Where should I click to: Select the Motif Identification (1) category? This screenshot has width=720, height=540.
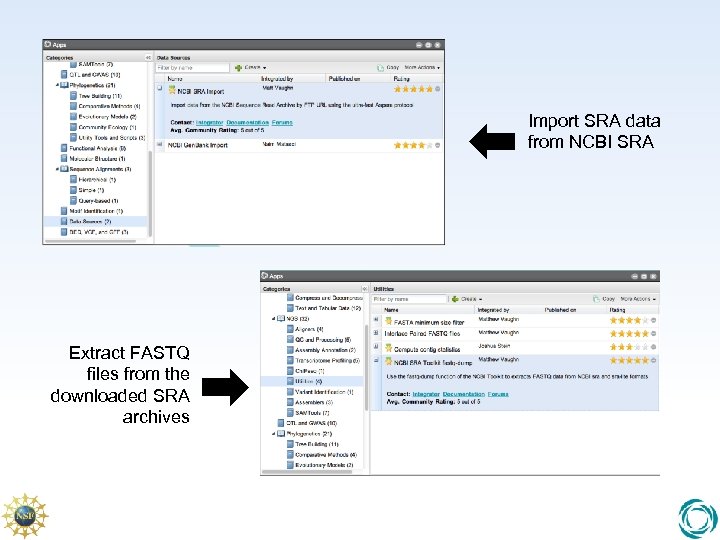[96, 211]
